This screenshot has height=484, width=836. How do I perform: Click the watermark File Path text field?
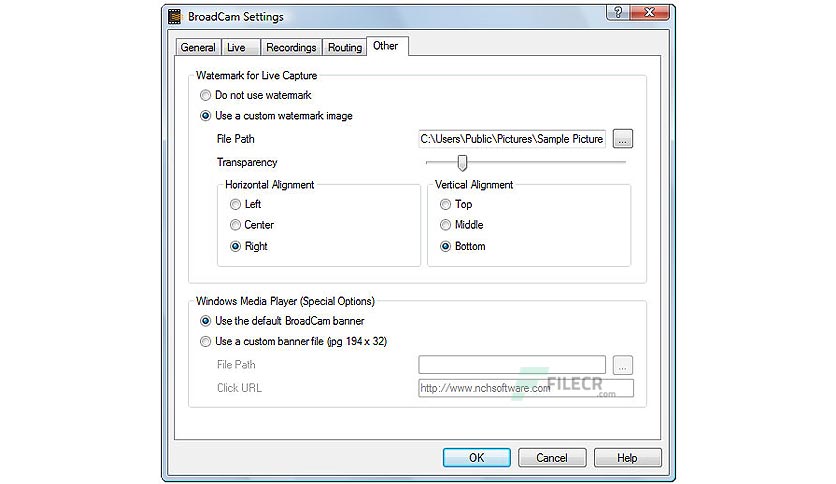pyautogui.click(x=512, y=139)
